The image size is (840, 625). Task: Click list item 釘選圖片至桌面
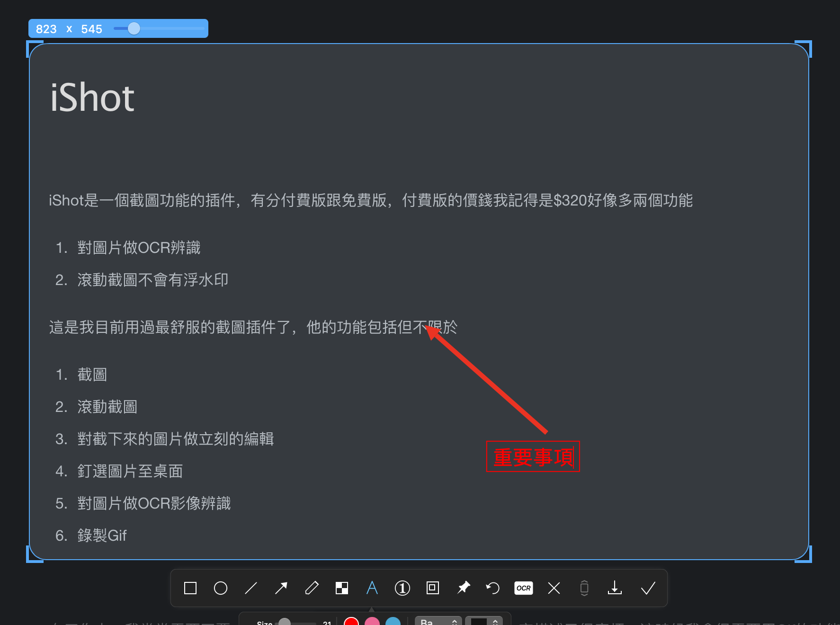(x=130, y=471)
